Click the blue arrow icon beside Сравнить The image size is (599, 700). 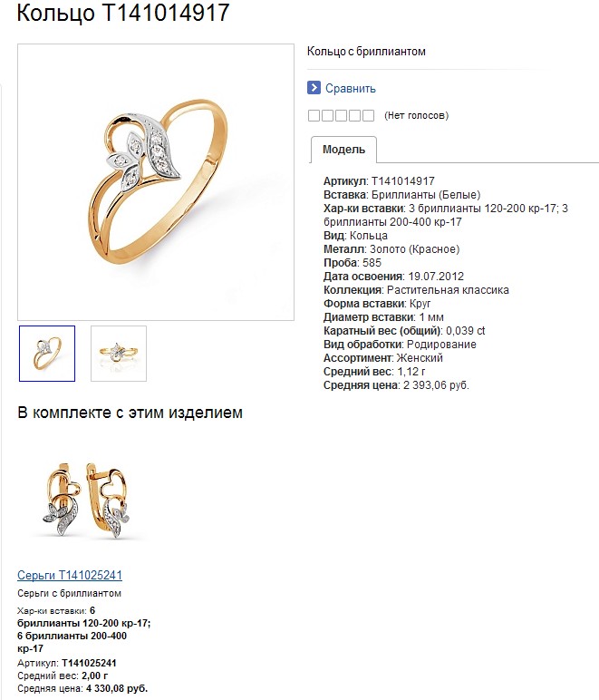(314, 87)
